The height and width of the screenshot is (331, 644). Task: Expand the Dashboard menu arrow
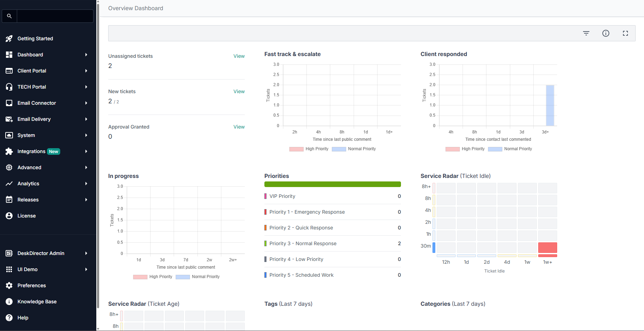coord(86,55)
